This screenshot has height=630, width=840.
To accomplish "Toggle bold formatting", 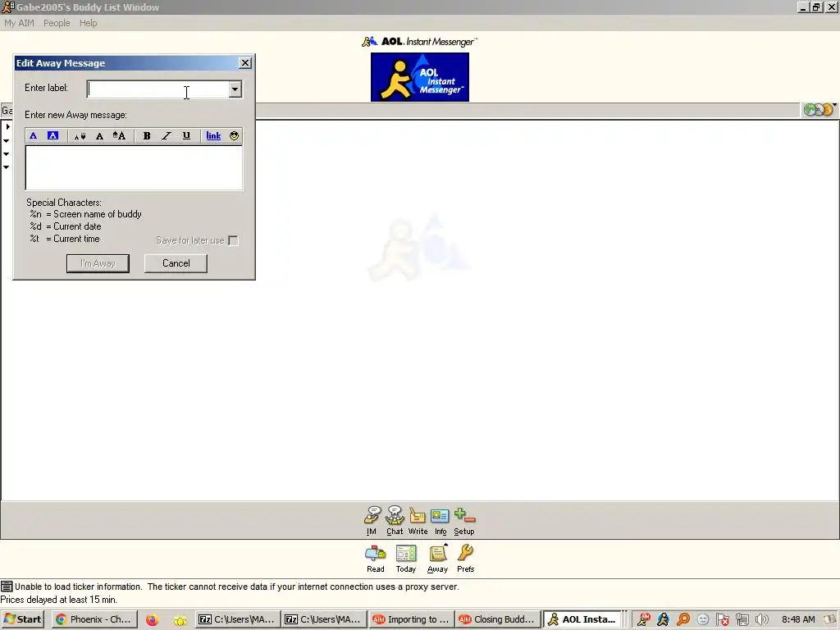I will click(x=146, y=135).
